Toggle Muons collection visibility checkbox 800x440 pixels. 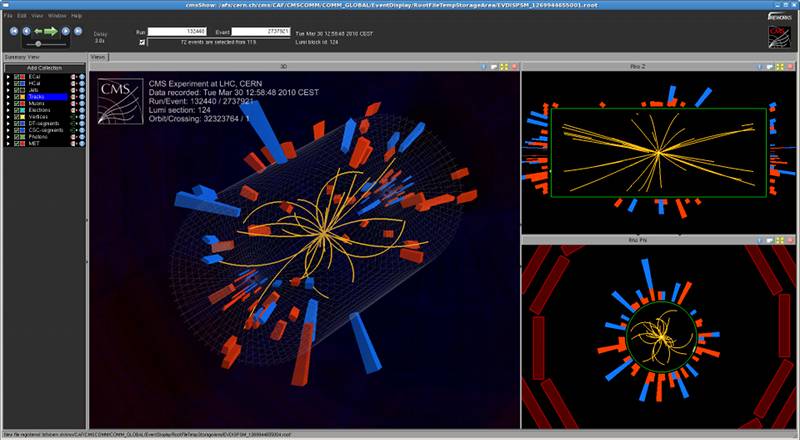click(x=16, y=104)
